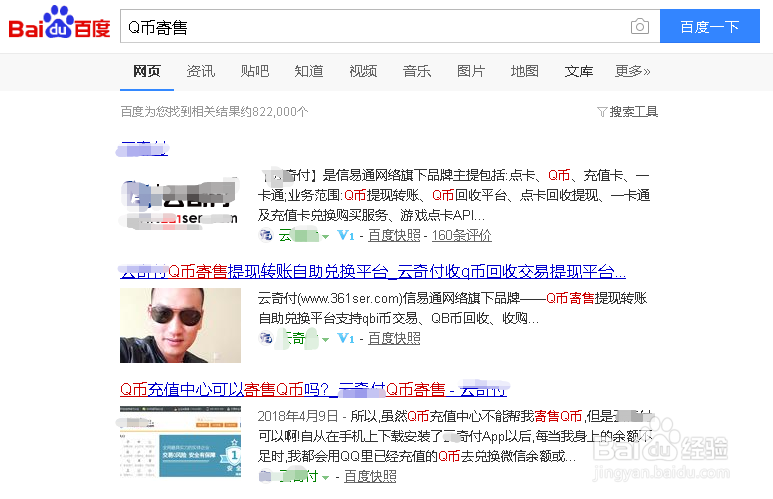Screen dimensions: 773x499
Task: Open Q币寄售提现转账自助兑换平台 result title
Action: click(373, 271)
